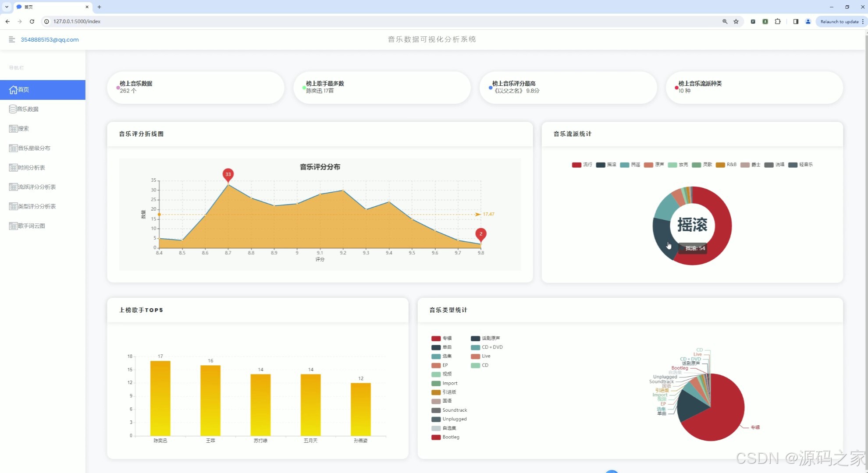Open 音乐数据 database icon in sidebar
This screenshot has width=868, height=473.
click(13, 109)
